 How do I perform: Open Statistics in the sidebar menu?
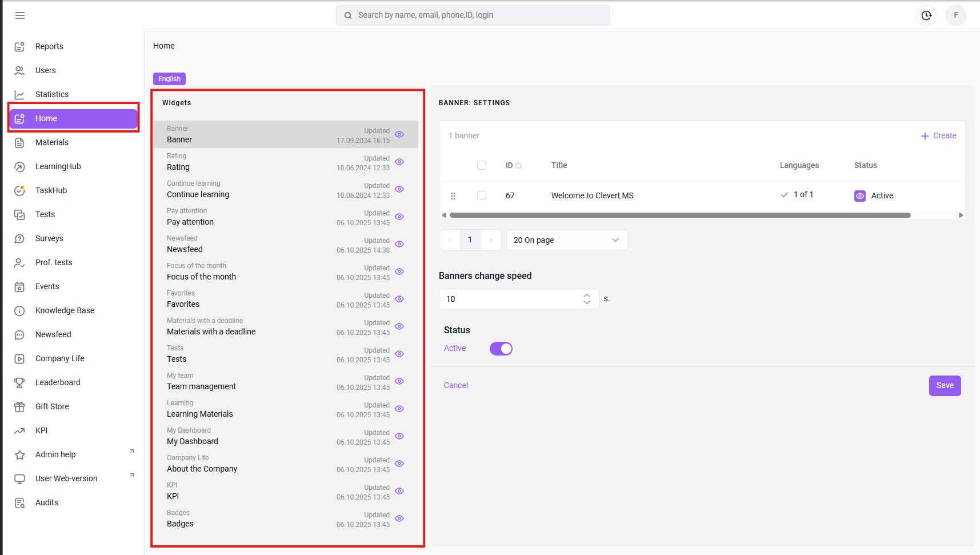52,94
